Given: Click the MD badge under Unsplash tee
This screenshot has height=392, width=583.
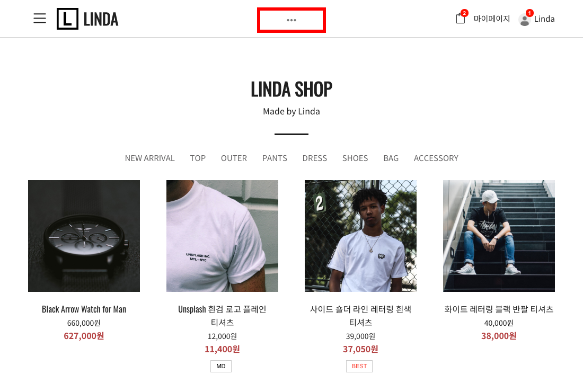Looking at the screenshot, I should click(x=221, y=366).
